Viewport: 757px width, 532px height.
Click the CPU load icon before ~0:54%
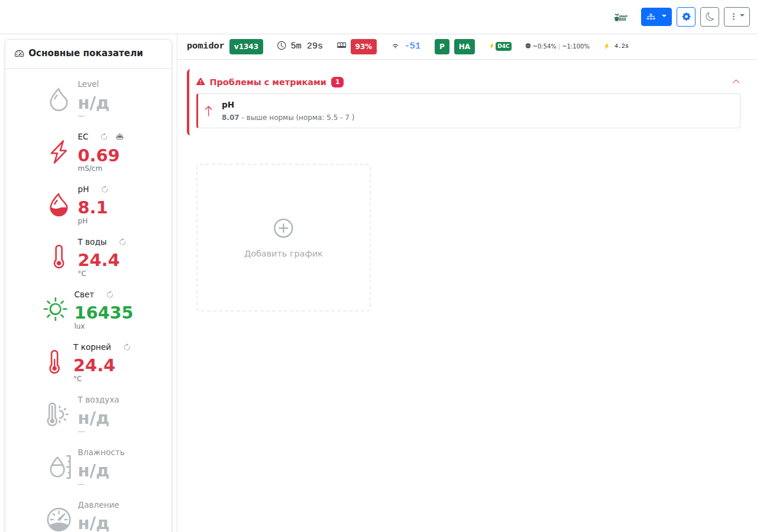pyautogui.click(x=528, y=46)
